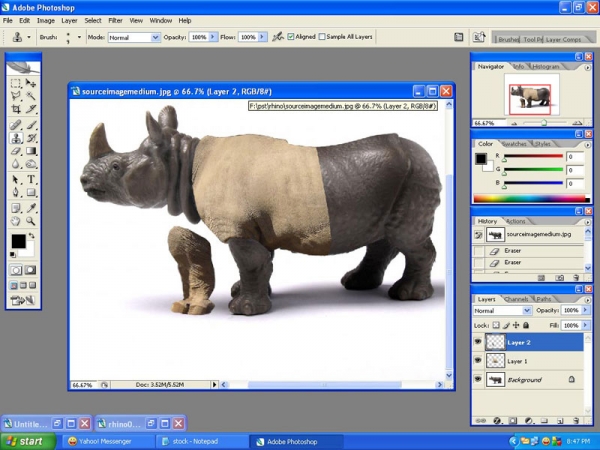The image size is (600, 450).
Task: Switch to the Histogram tab
Action: (546, 67)
